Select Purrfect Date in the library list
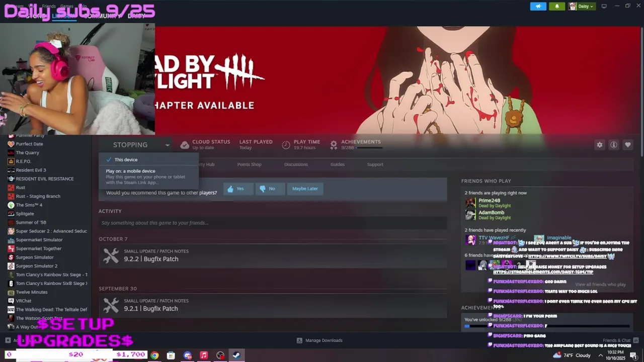 tap(29, 144)
